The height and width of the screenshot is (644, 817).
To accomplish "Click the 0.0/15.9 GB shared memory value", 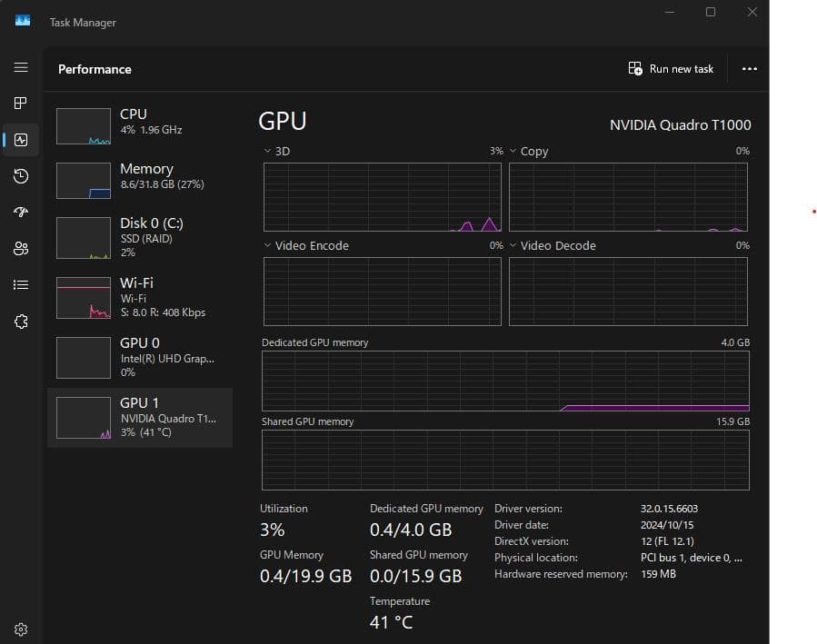I will [416, 576].
